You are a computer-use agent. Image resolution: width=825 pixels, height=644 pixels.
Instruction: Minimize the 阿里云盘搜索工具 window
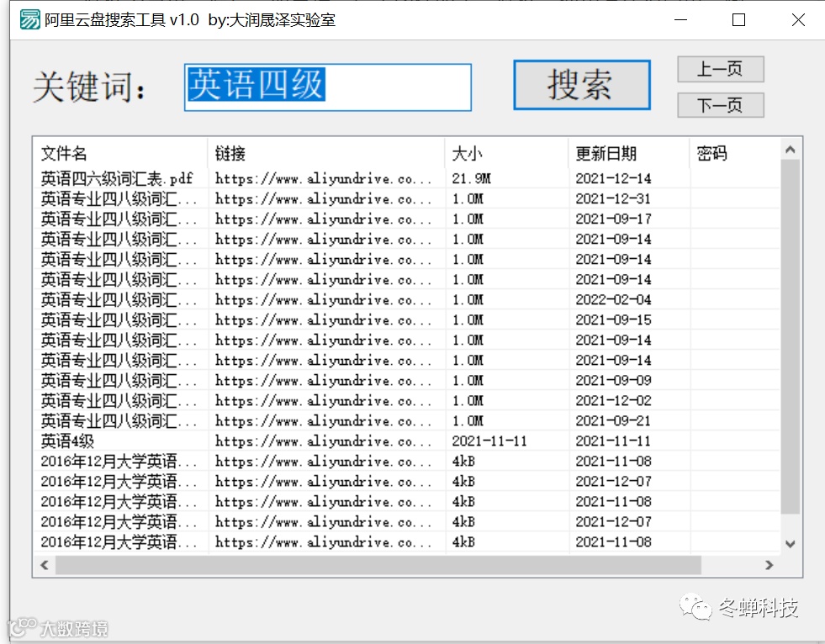tap(681, 20)
